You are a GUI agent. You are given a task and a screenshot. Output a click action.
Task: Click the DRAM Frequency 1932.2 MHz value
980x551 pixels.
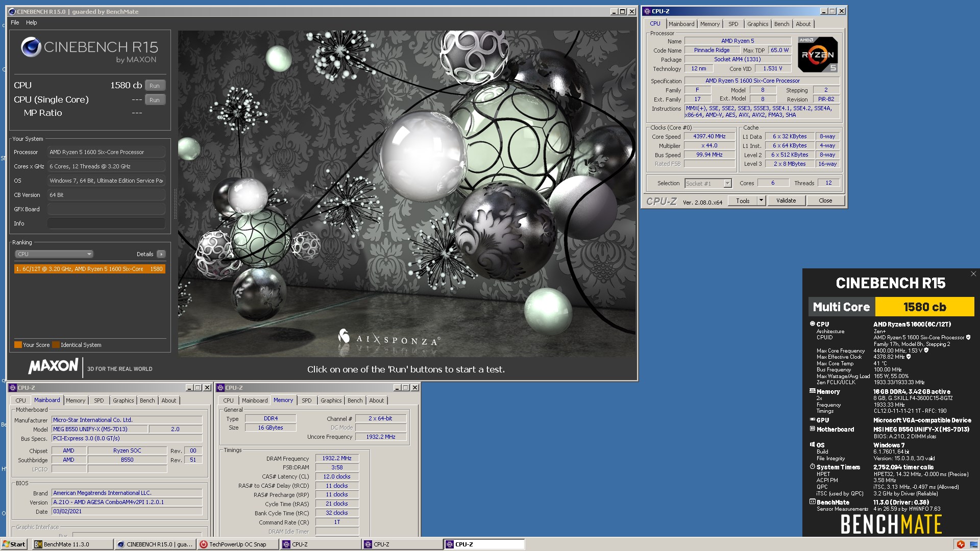[x=337, y=458]
